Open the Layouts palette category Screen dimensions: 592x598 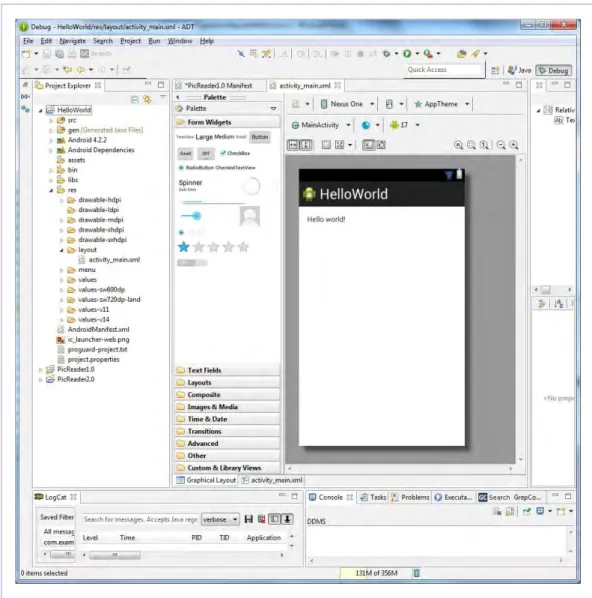click(228, 383)
